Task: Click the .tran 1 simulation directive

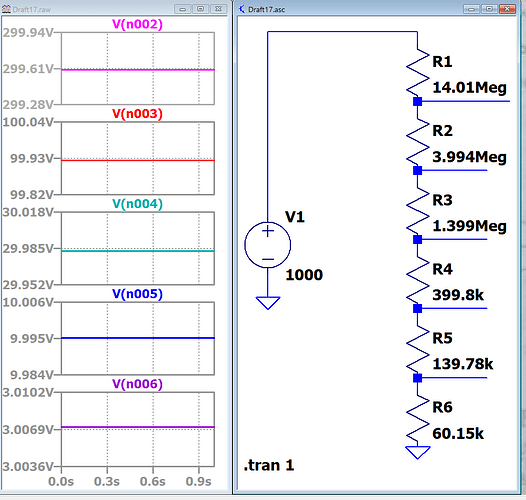Action: click(x=269, y=465)
